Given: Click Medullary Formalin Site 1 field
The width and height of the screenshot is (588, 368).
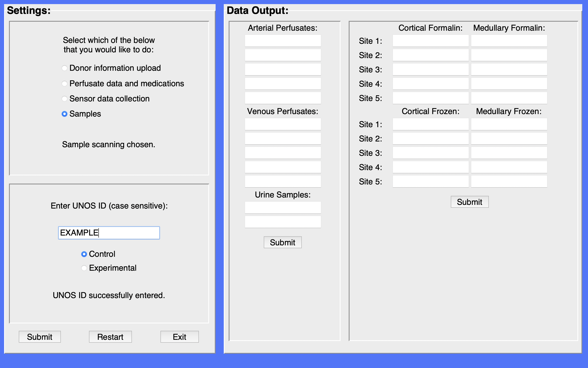Looking at the screenshot, I should coord(509,41).
